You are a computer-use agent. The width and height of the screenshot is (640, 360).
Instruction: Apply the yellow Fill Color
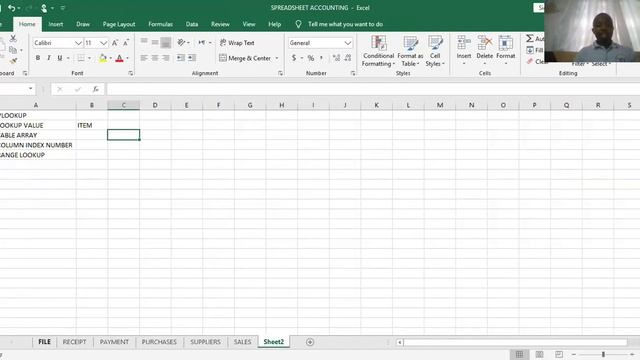click(103, 58)
